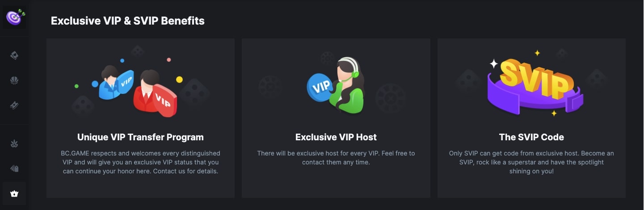This screenshot has width=644, height=210.
Task: Open the lotus leaf sidebar icon
Action: (14, 143)
